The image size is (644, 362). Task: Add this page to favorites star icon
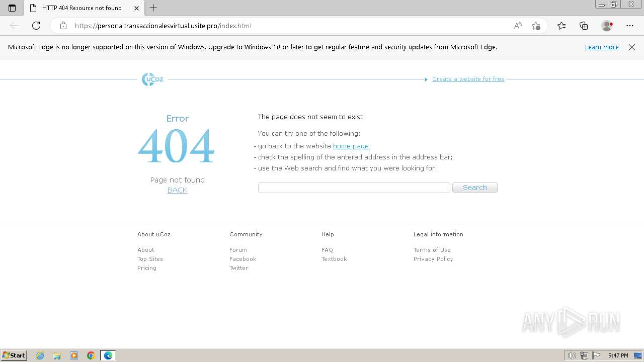pyautogui.click(x=536, y=26)
